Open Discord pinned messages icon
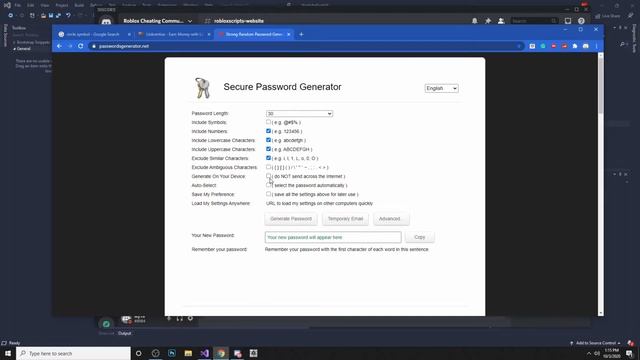The height and width of the screenshot is (360, 640). [x=488, y=21]
